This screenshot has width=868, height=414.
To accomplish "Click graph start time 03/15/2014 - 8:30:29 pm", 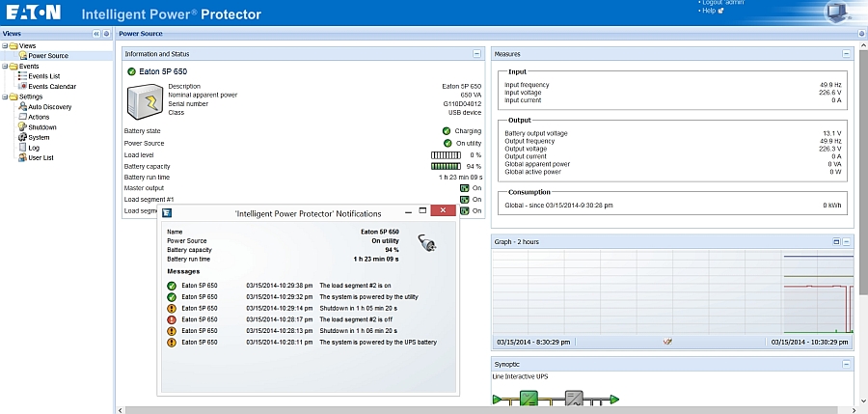I will coord(533,342).
